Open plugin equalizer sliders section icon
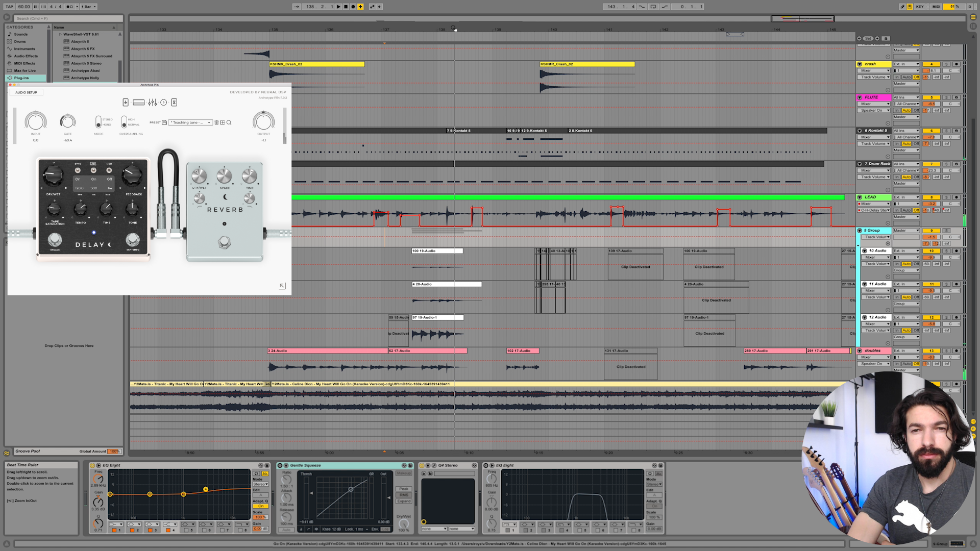This screenshot has width=980, height=551. click(152, 103)
